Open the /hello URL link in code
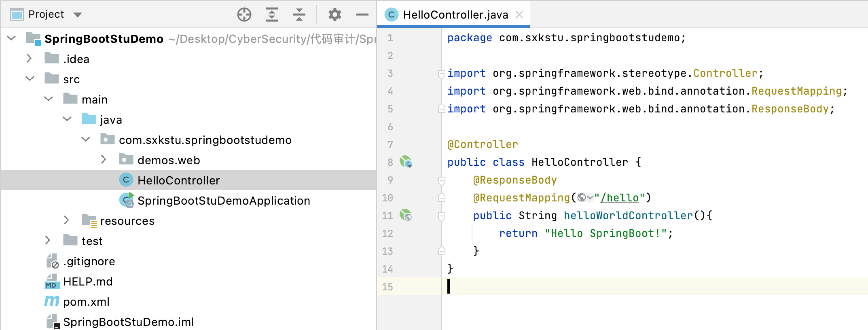This screenshot has width=868, height=330. 619,198
